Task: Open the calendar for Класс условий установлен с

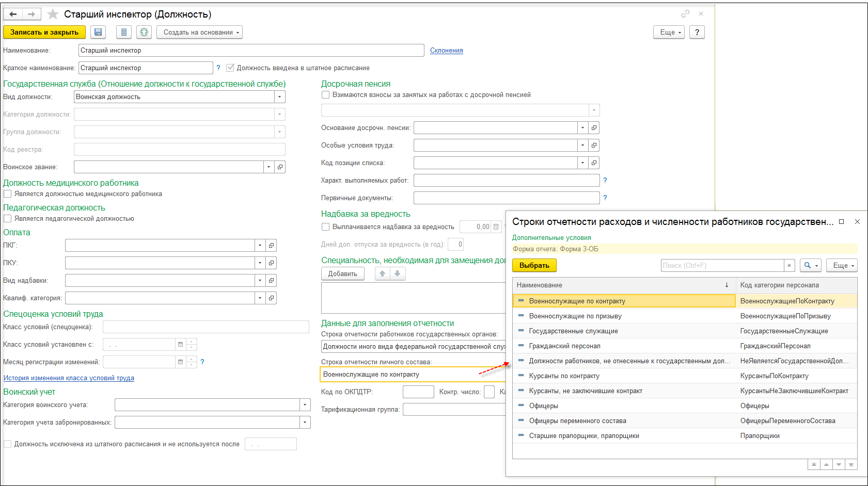Action: click(x=180, y=344)
